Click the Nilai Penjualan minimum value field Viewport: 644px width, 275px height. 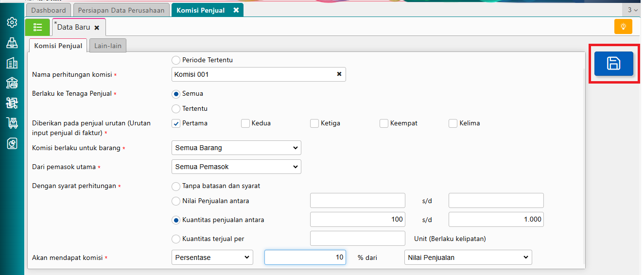(x=358, y=200)
